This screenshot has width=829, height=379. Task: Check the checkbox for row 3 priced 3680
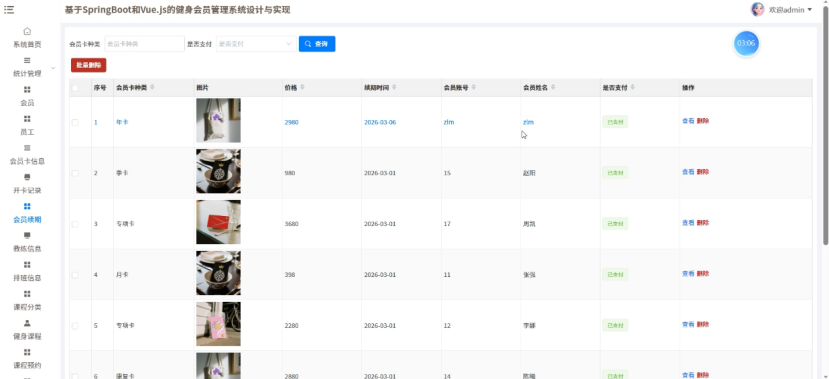pos(75,224)
